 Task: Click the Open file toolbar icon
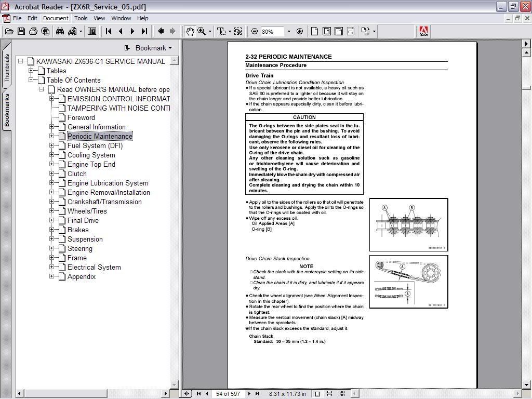pyautogui.click(x=9, y=31)
